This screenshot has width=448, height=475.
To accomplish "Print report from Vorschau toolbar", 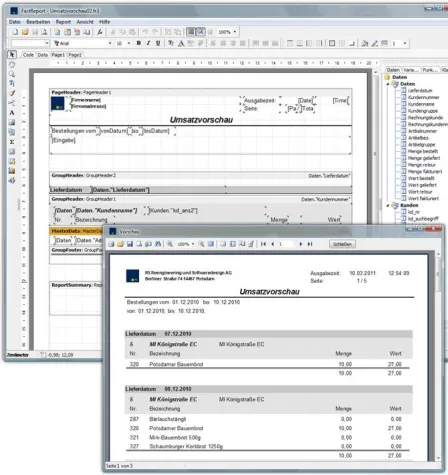I will tap(111, 244).
